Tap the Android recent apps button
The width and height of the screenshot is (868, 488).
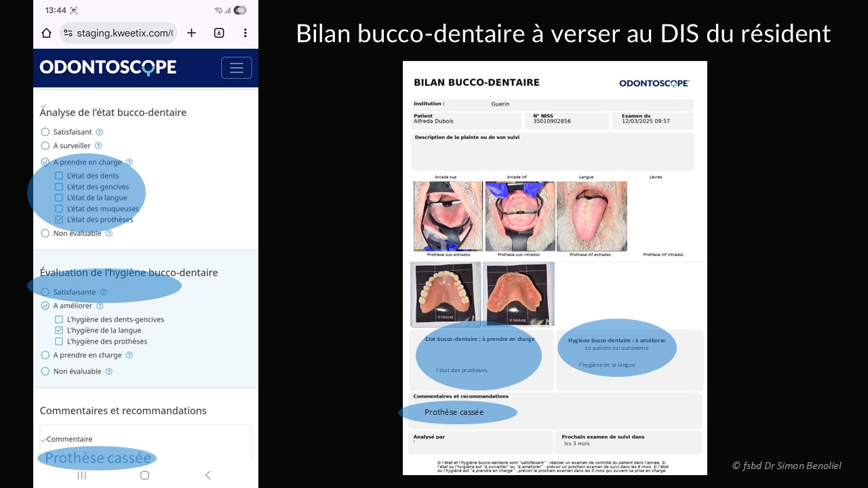click(x=82, y=475)
